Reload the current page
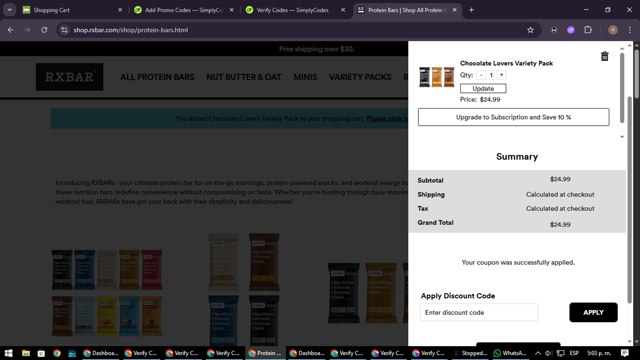This screenshot has height=360, width=640. (x=44, y=30)
